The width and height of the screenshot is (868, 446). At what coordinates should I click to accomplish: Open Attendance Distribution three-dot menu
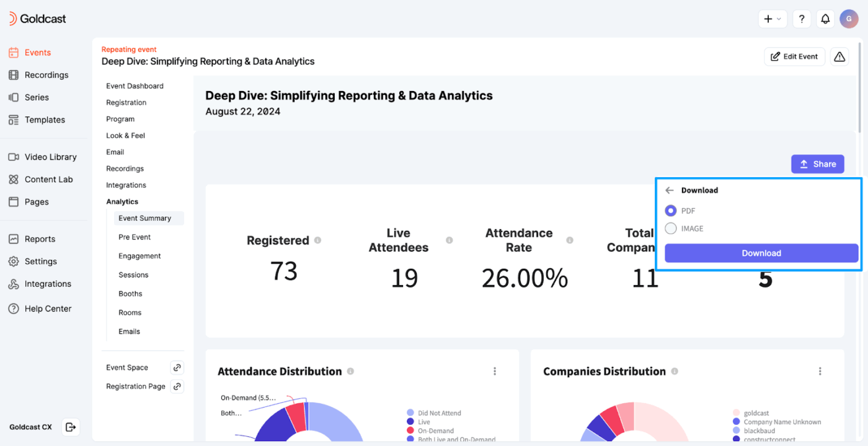(495, 371)
